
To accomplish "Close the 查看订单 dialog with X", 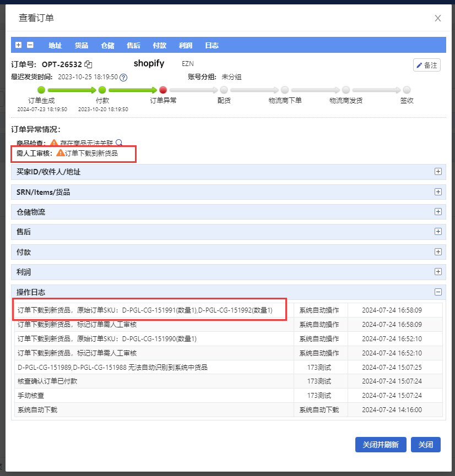I will [438, 18].
